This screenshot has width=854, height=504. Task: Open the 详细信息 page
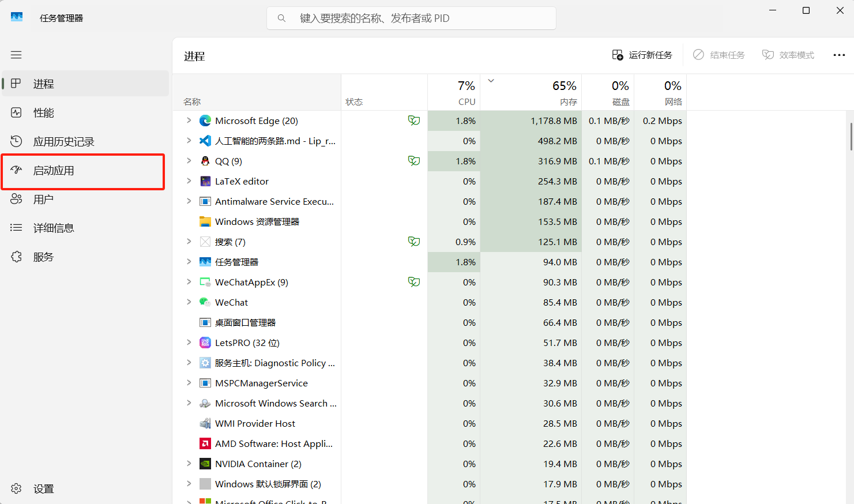point(85,228)
